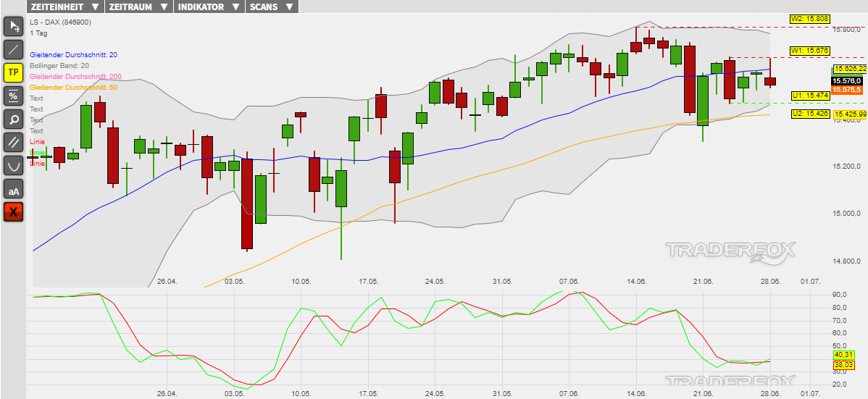The image size is (868, 399).
Task: Select the cursor pointer tool
Action: tap(13, 27)
